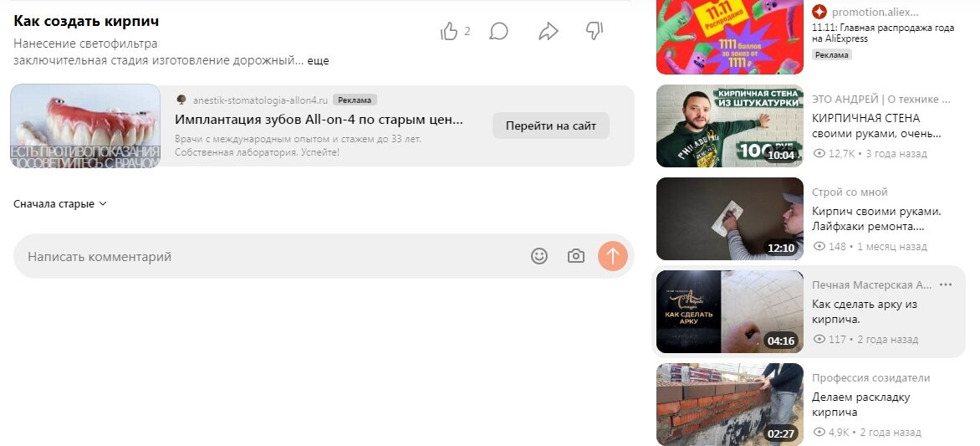
Task: Open channel 'Профессия созидатели'
Action: [870, 378]
